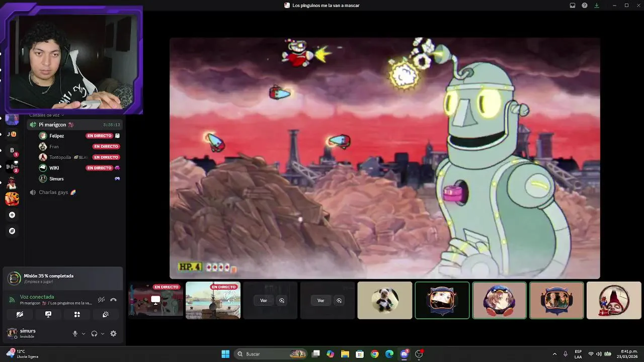Collapse the Canales de voz category
Screen dimensions: 644x362
tap(46, 115)
